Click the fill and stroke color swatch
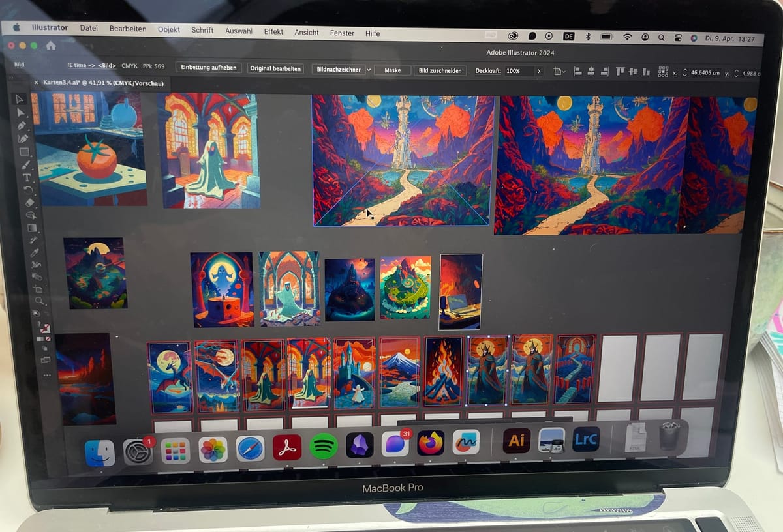The height and width of the screenshot is (532, 783). coord(45,327)
